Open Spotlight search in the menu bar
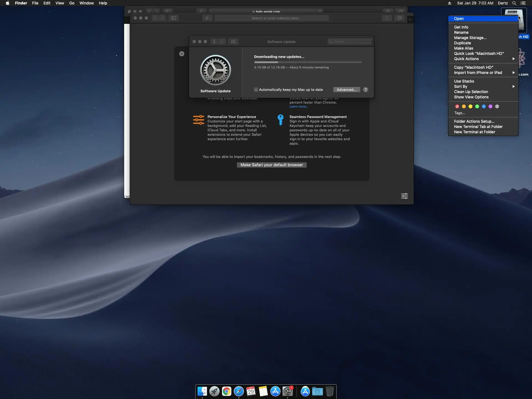532x399 pixels. pos(514,3)
